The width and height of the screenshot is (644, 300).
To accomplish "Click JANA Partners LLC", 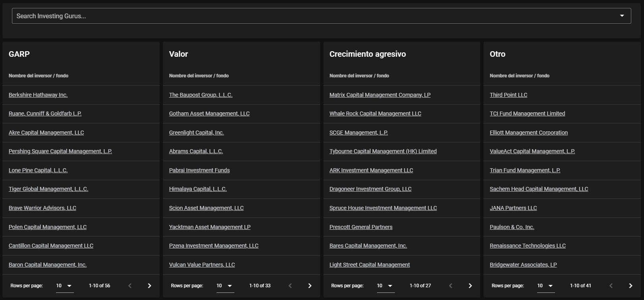I will [x=513, y=208].
